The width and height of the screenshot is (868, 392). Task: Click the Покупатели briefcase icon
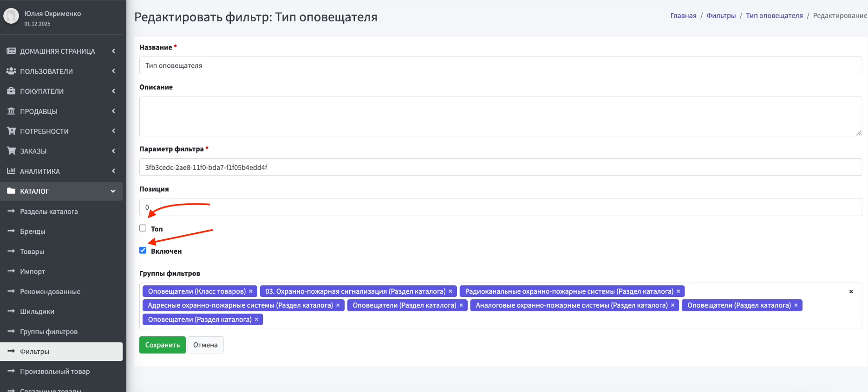tap(11, 91)
